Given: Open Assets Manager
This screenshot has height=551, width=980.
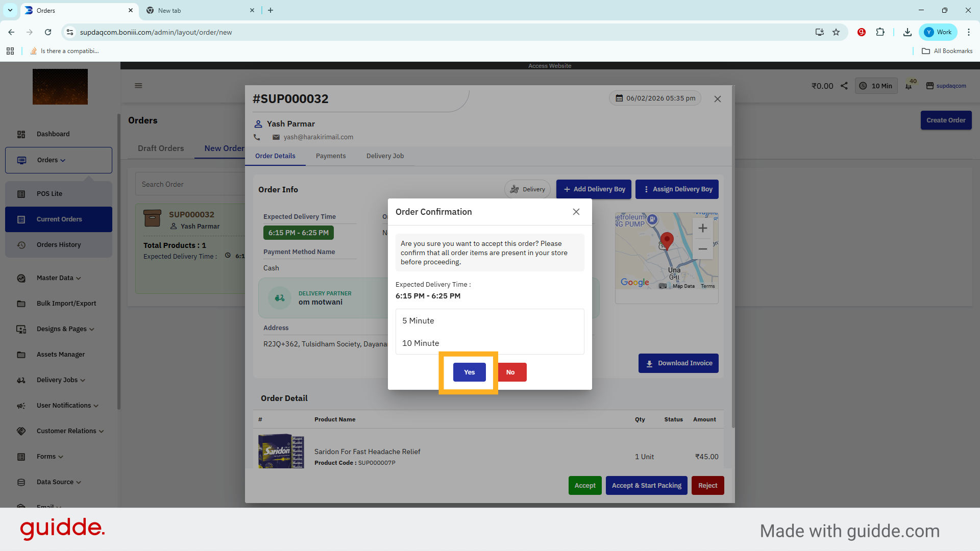Looking at the screenshot, I should 60,354.
